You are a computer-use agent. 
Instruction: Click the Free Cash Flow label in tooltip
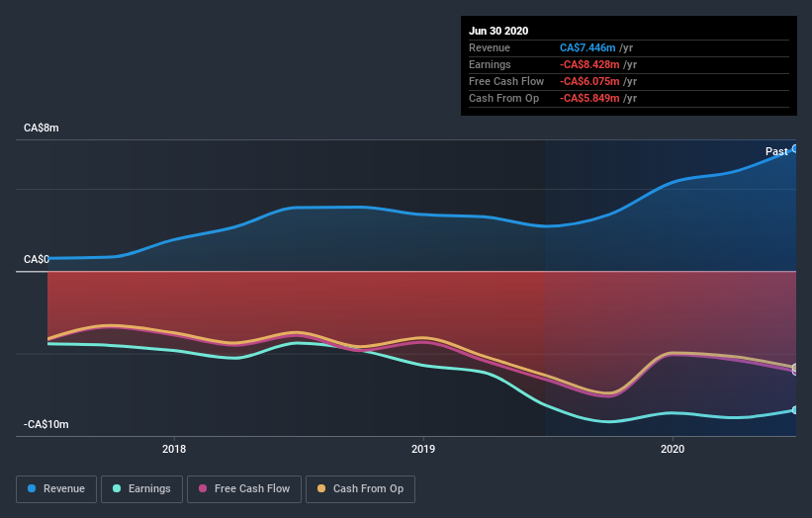(506, 81)
